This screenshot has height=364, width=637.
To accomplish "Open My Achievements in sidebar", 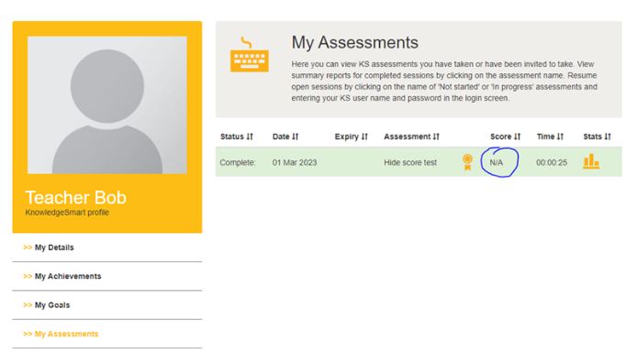I will pyautogui.click(x=68, y=276).
